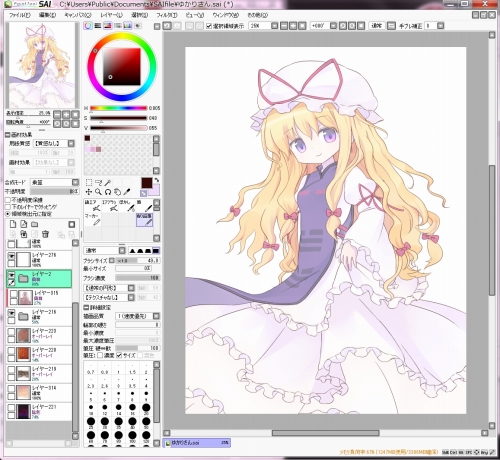Enable preserve opacity checkbox

pyautogui.click(x=8, y=200)
